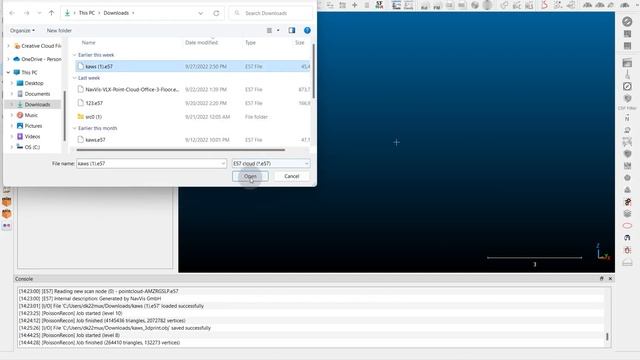Sort files by Size column
Viewport: 640px width, 360px height.
300,42
